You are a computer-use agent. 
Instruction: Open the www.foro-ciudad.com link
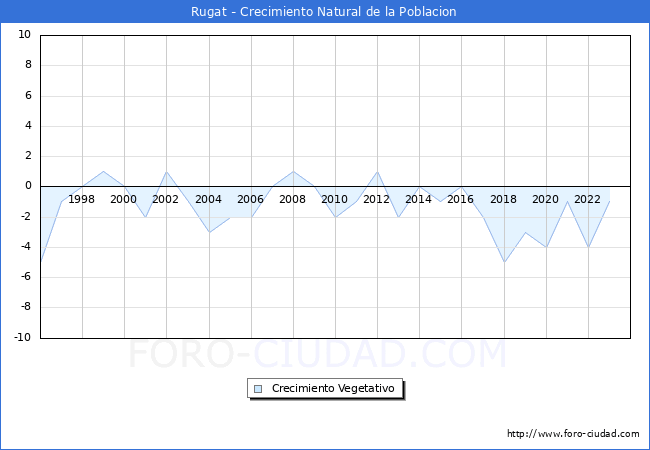pos(573,434)
